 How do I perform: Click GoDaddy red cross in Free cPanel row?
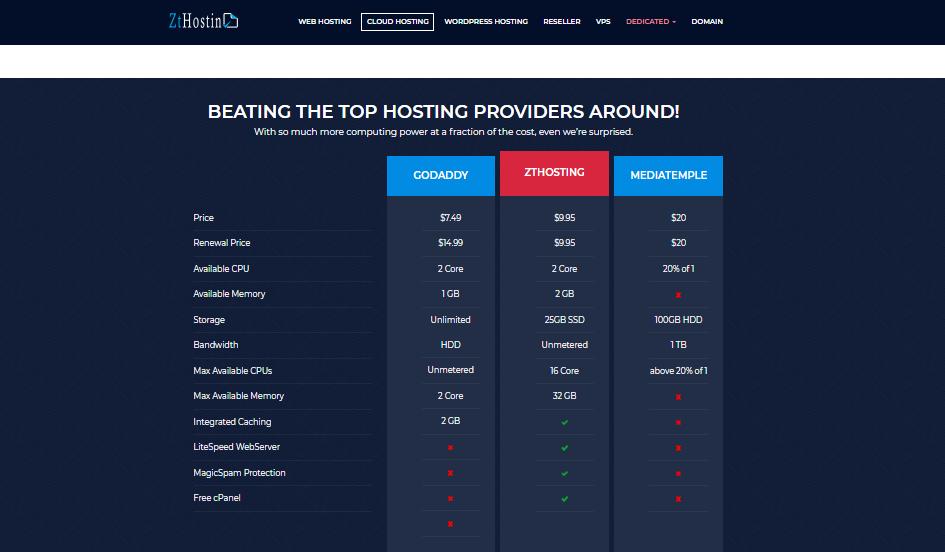tap(450, 499)
